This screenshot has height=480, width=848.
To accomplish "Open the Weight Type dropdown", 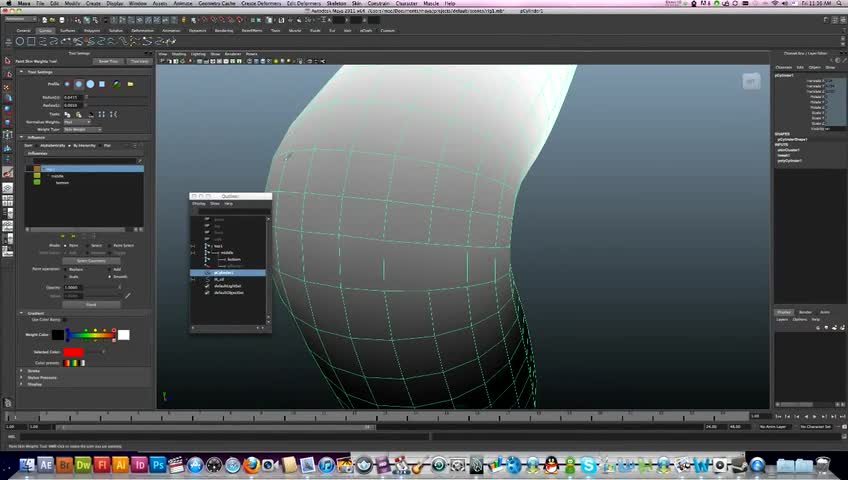I will (x=83, y=129).
